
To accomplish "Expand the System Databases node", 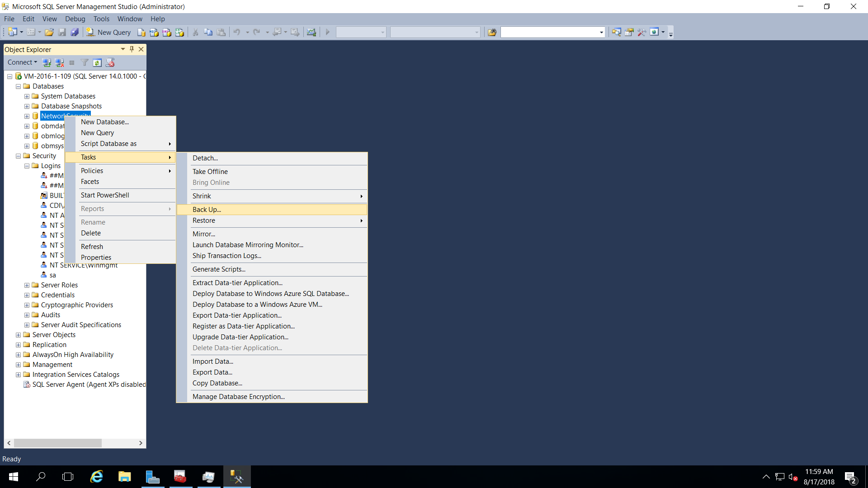I will pyautogui.click(x=27, y=96).
